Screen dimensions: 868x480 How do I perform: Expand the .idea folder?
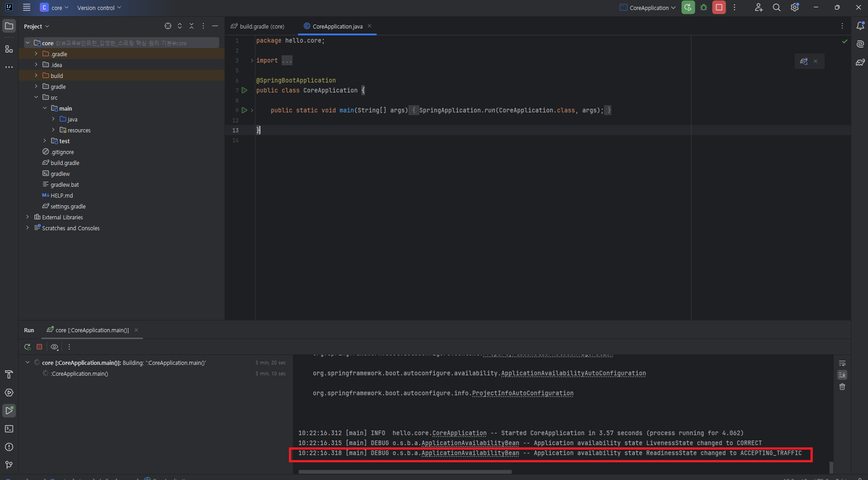(x=36, y=65)
